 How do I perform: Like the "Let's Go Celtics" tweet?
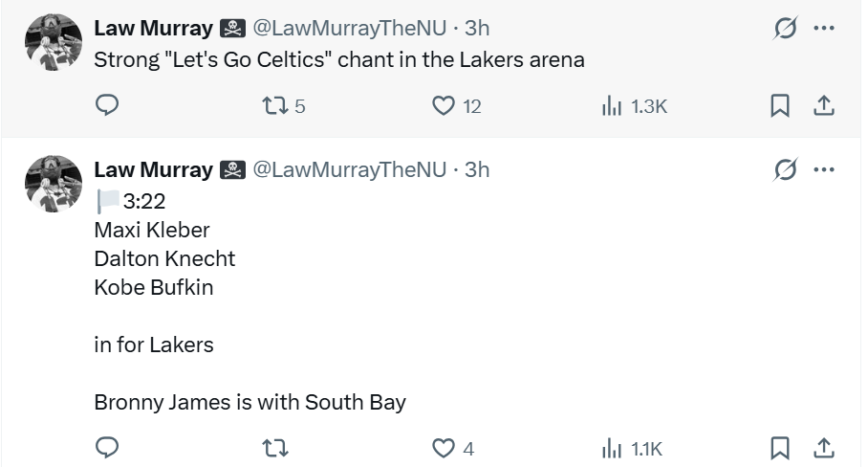[444, 106]
